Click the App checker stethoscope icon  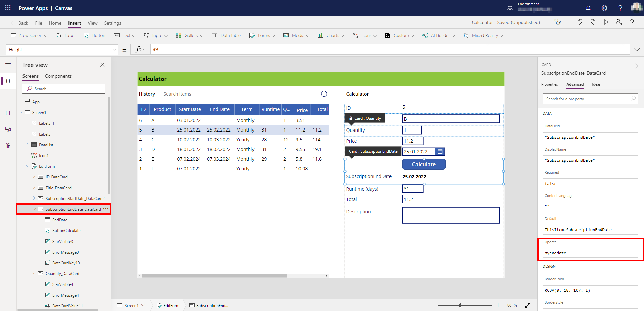coord(558,22)
